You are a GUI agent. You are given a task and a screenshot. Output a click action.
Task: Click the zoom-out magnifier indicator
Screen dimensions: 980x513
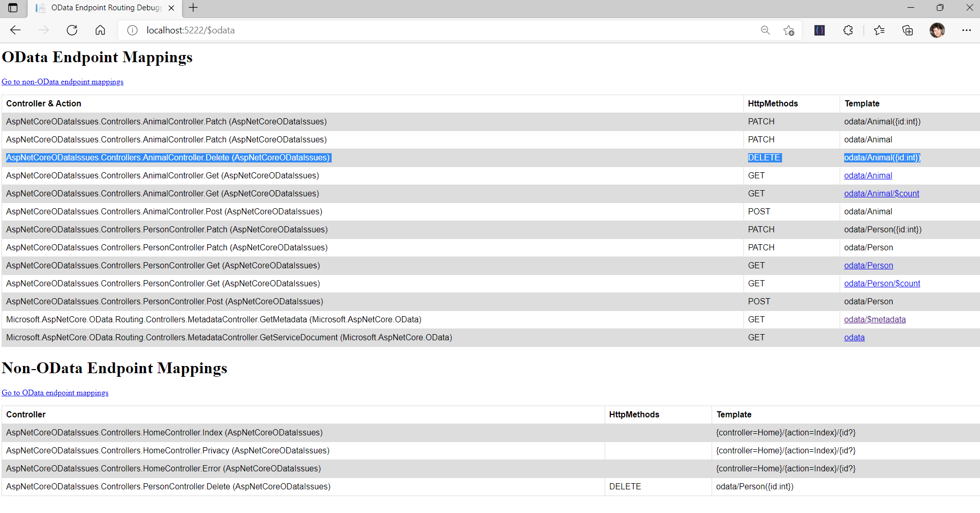[x=765, y=30]
